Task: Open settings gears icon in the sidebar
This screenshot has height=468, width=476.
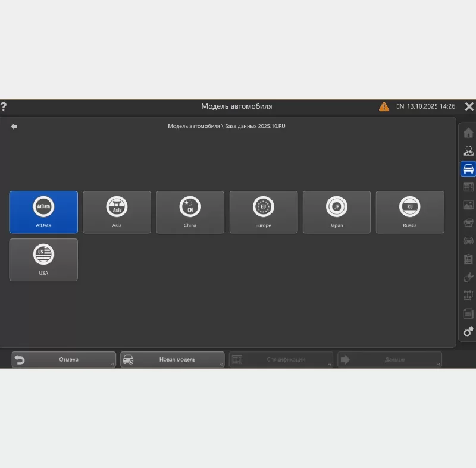Action: click(x=468, y=332)
